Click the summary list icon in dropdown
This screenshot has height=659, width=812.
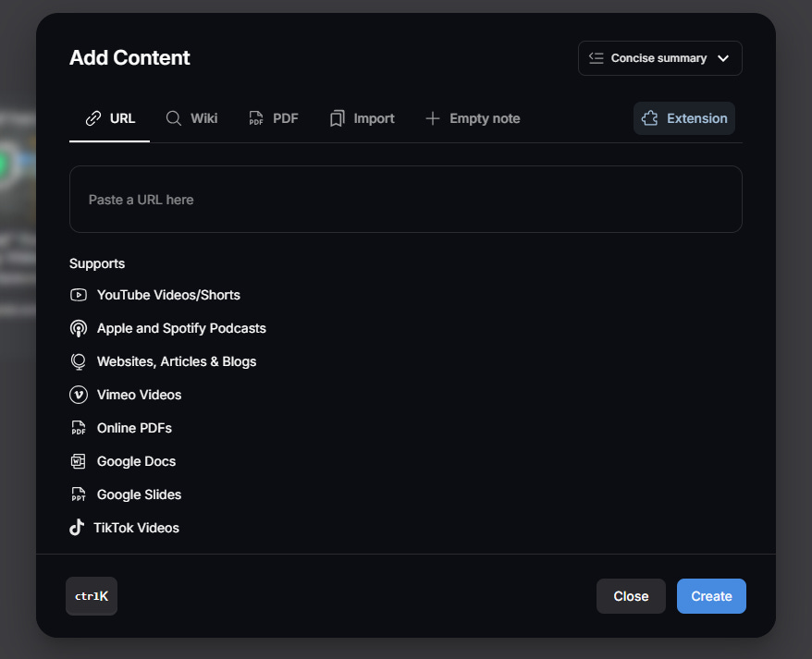pos(597,58)
